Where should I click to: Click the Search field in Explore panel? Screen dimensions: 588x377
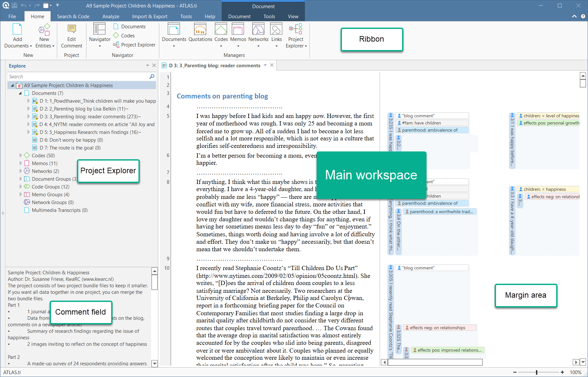pyautogui.click(x=78, y=76)
